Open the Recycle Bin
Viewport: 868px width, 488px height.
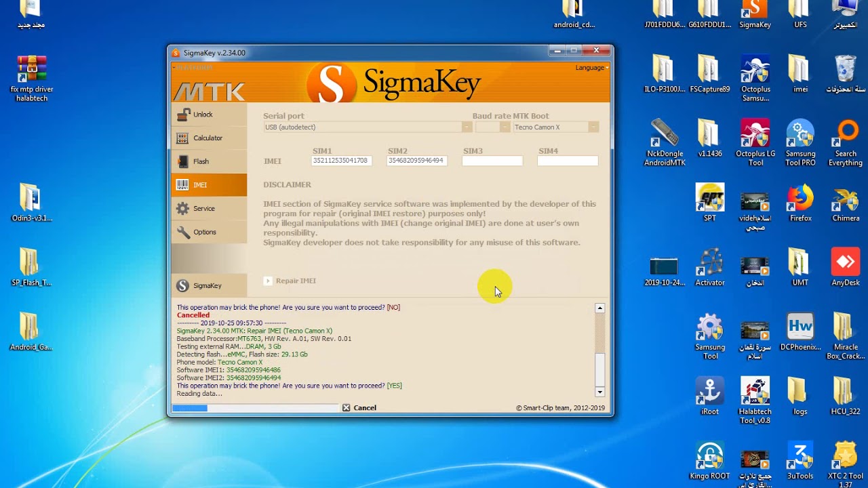[x=845, y=73]
